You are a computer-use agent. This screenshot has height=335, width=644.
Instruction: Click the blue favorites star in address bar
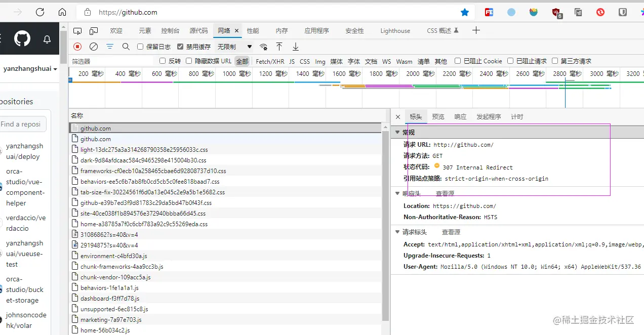click(465, 12)
